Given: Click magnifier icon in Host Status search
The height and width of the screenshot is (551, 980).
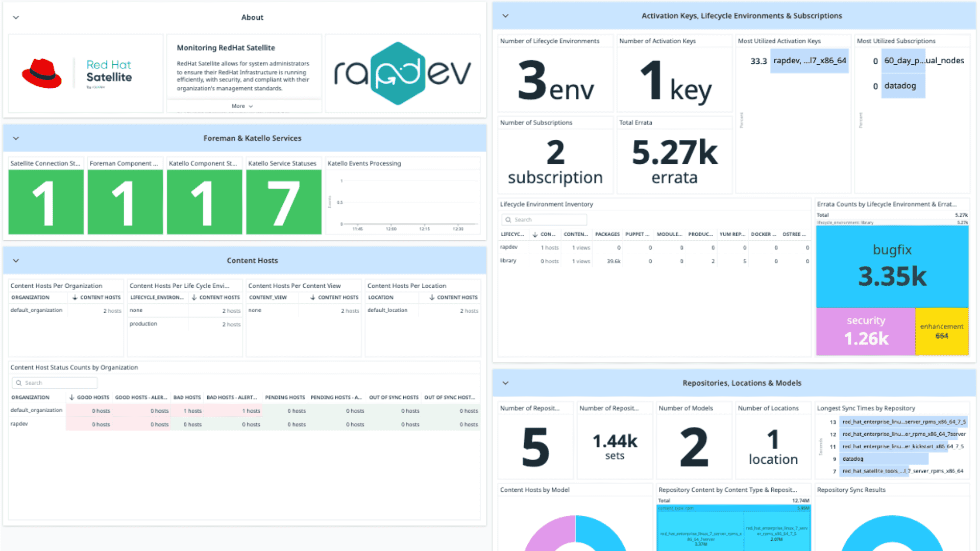Looking at the screenshot, I should (19, 383).
